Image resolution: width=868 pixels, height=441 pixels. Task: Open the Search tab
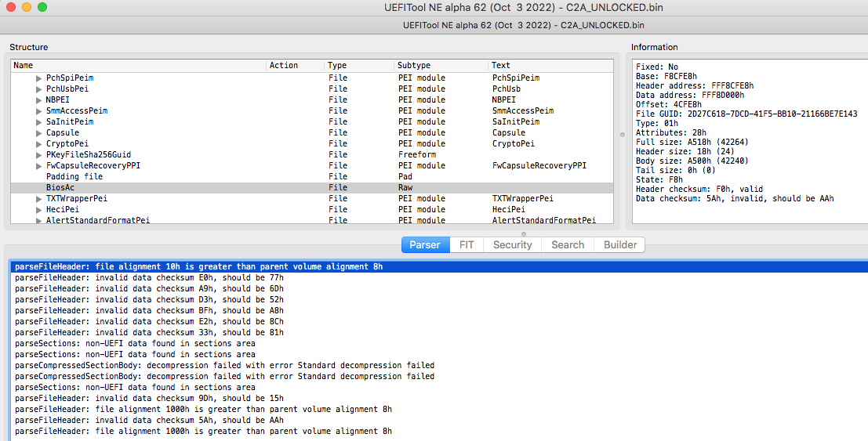point(568,244)
